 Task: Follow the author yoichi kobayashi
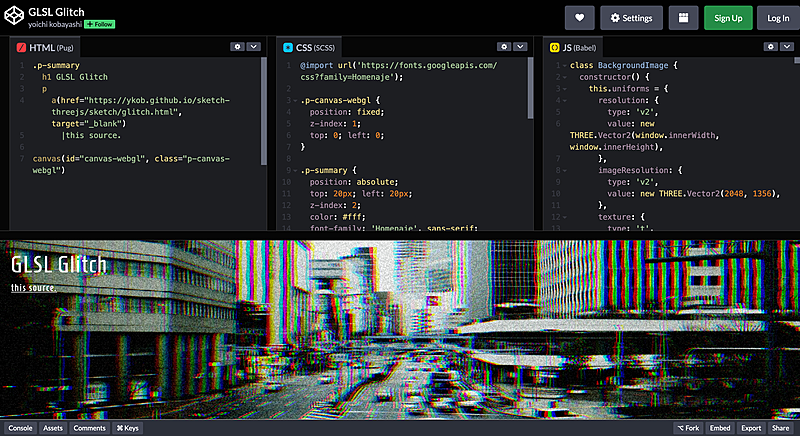pyautogui.click(x=99, y=22)
